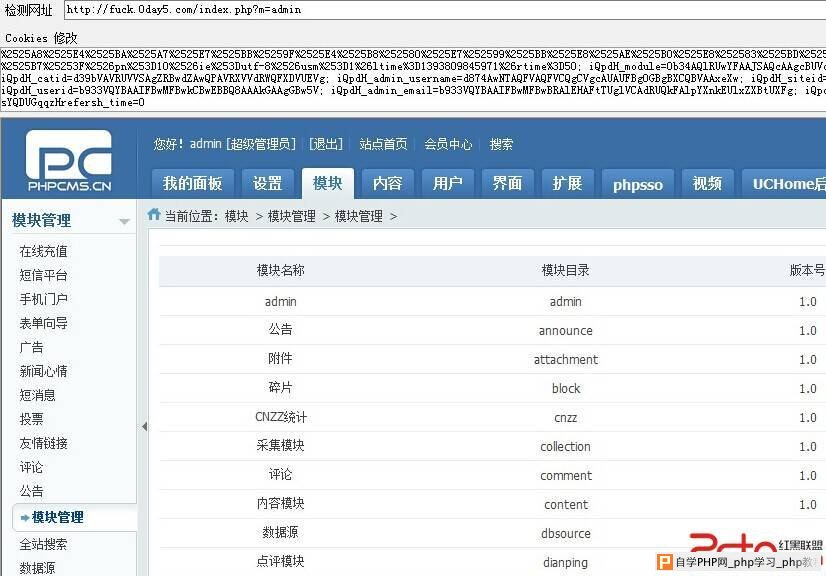Screen dimensions: 826x576
Task: Open 在线充值 in the sidebar
Action: [x=43, y=251]
